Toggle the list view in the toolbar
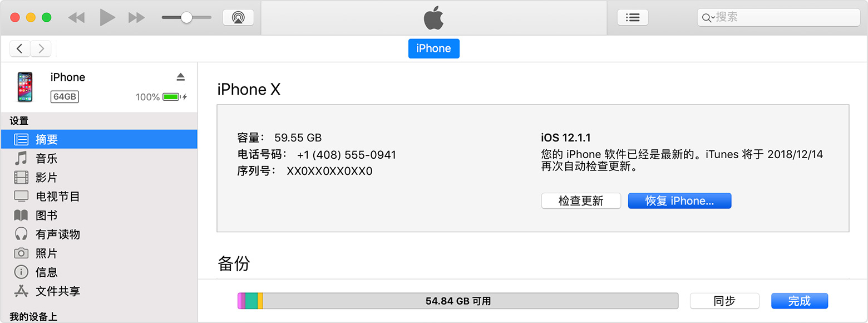Screen dimensions: 868x323 pos(633,17)
